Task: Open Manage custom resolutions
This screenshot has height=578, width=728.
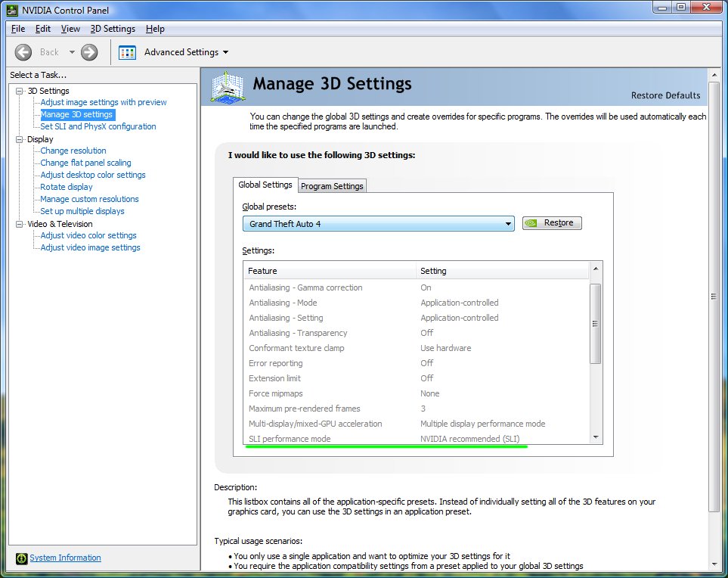Action: [90, 199]
